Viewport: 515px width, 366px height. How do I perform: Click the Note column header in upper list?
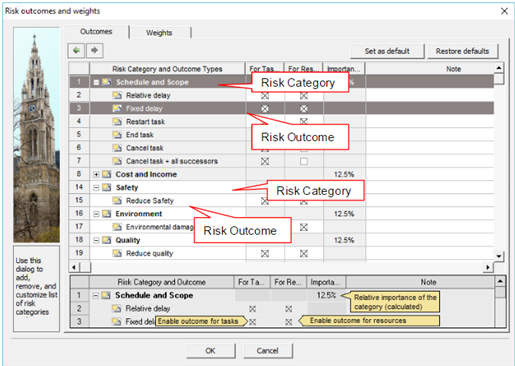point(430,69)
